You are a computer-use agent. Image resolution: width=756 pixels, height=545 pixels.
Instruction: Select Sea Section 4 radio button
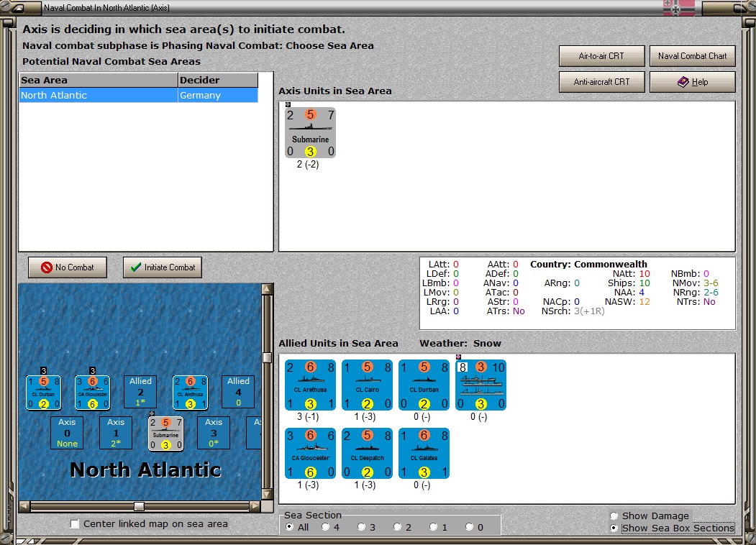tap(325, 527)
